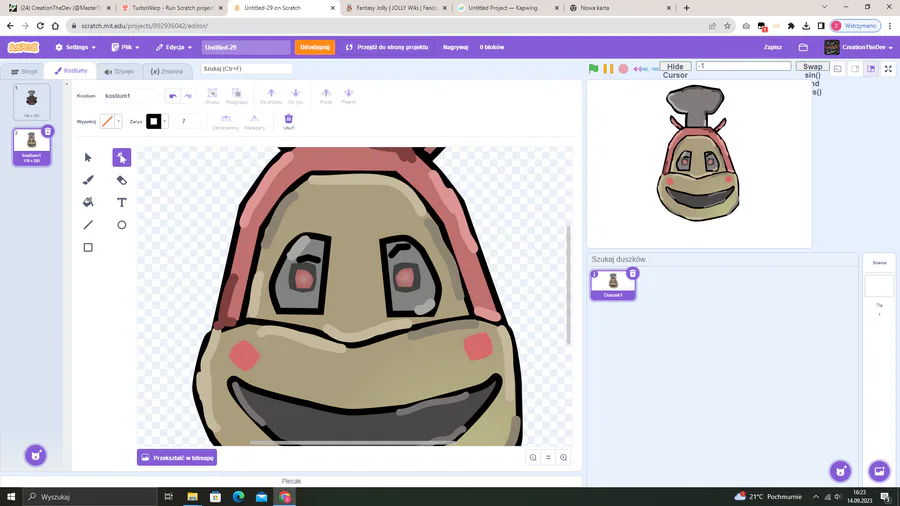Select the Circle tool
This screenshot has height=506, width=900.
point(122,225)
